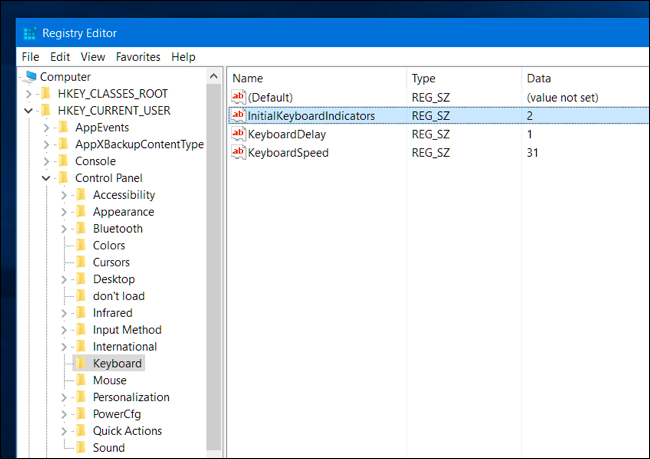Viewport: 650px width, 459px height.
Task: Select the Mouse key in the tree
Action: [109, 380]
